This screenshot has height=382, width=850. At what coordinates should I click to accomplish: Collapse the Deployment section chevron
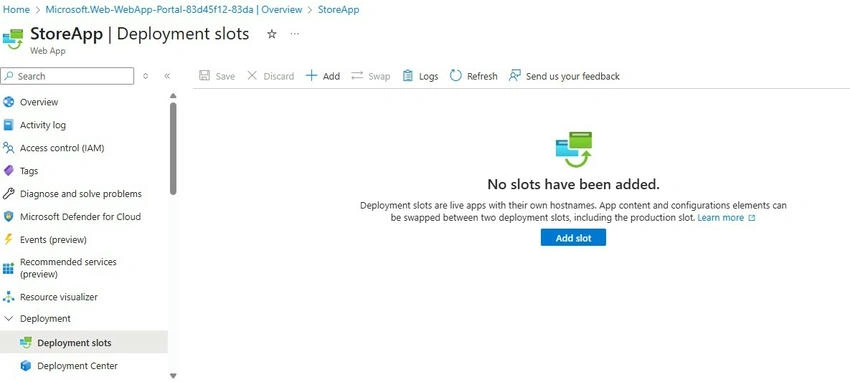(x=8, y=319)
